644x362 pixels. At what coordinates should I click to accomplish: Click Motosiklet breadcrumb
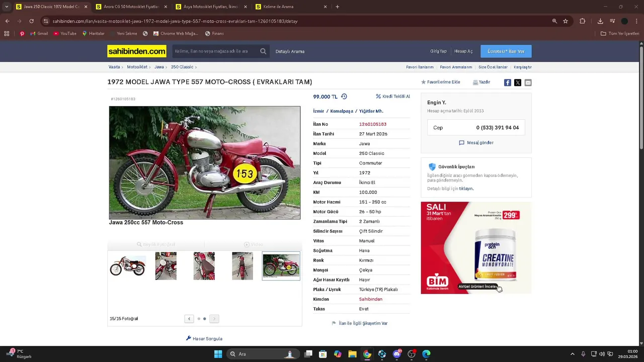[137, 67]
